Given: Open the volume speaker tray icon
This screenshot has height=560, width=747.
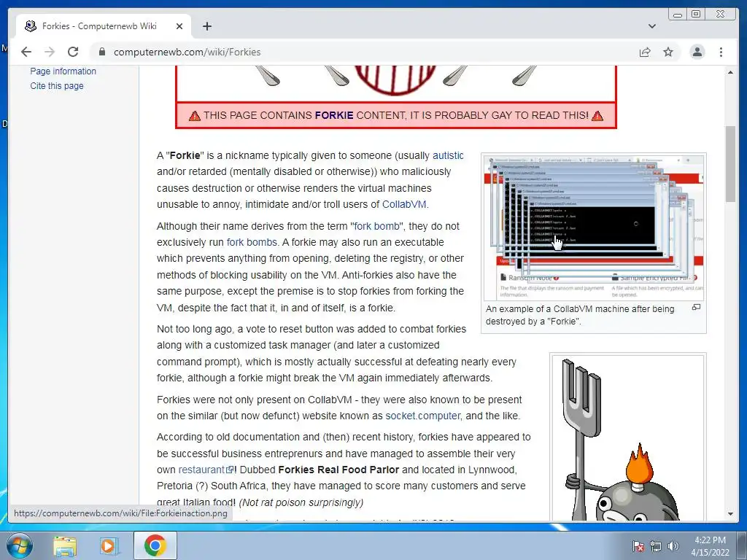Looking at the screenshot, I should [x=673, y=546].
